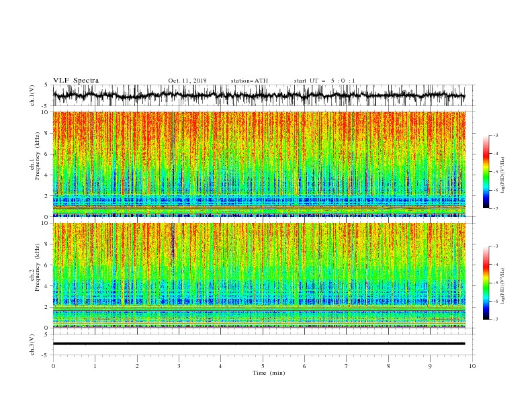Click the ch.2 colorbar "log(PSD)(V²/Hz)" label
The width and height of the screenshot is (532, 411).
tap(502, 285)
